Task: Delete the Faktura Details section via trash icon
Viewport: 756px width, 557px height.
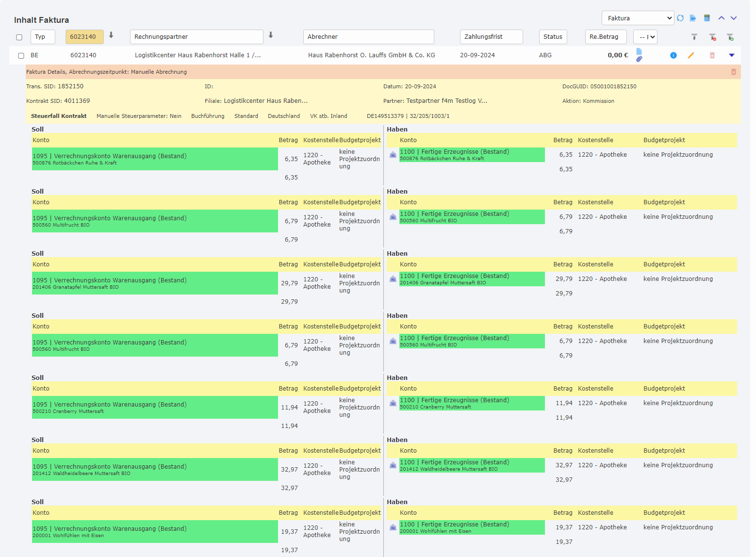Action: coord(733,72)
